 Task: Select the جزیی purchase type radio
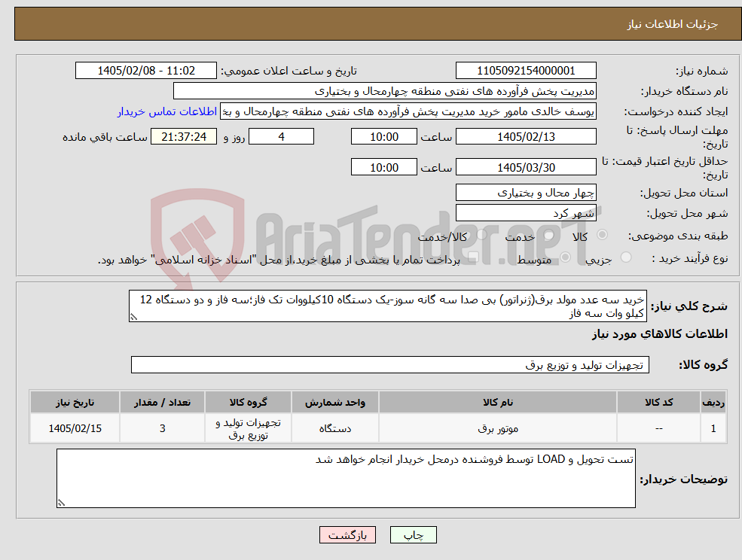coord(625,257)
